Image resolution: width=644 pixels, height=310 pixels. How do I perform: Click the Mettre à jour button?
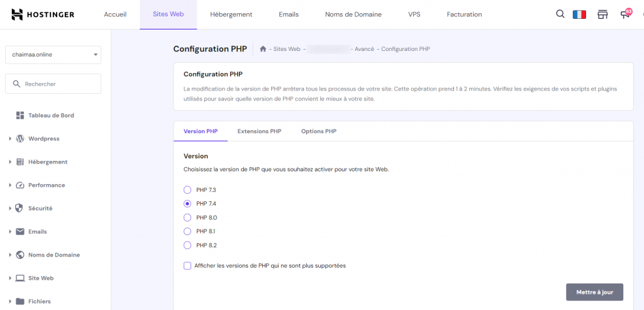594,292
